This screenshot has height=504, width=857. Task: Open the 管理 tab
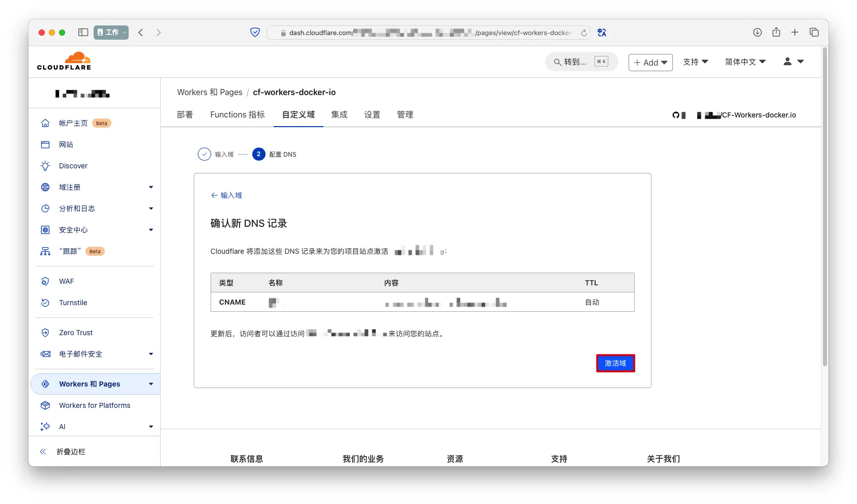(x=405, y=115)
